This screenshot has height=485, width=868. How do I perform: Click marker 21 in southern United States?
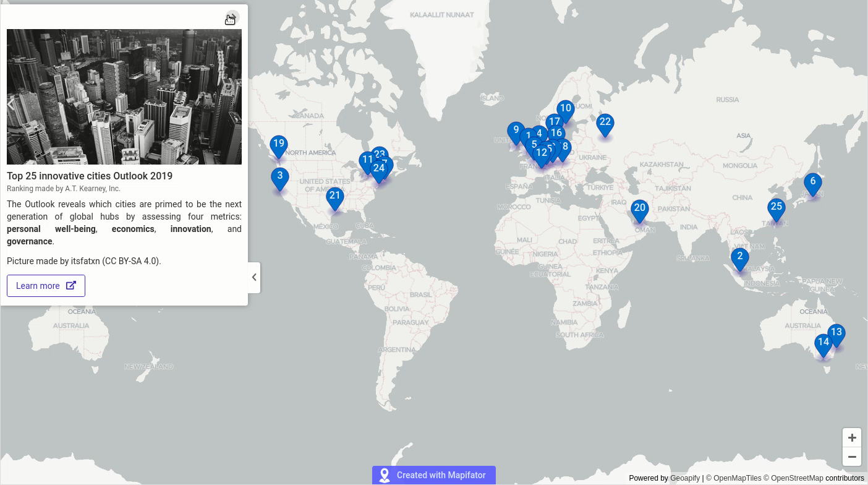point(334,195)
